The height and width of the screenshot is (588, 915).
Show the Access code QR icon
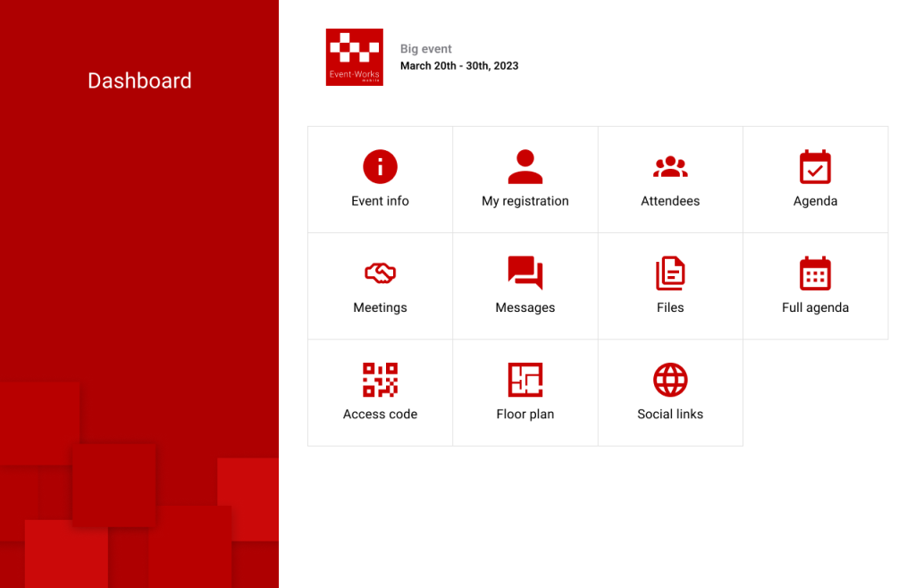380,380
